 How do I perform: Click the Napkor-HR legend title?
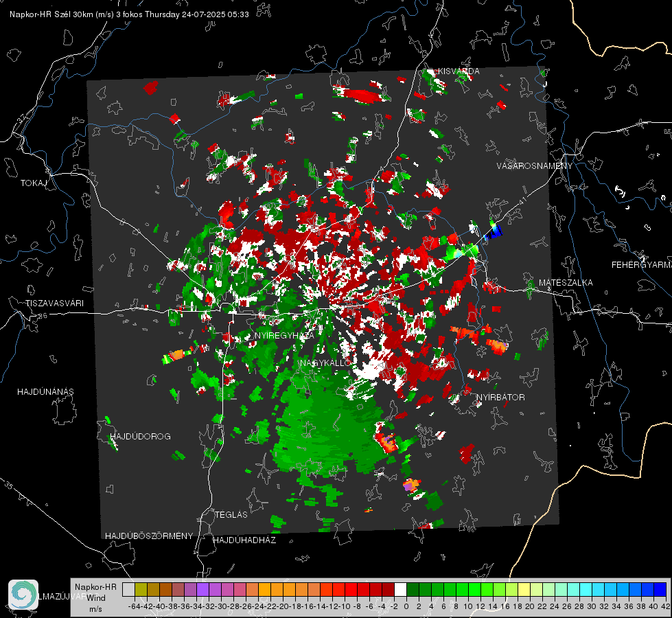(95, 588)
